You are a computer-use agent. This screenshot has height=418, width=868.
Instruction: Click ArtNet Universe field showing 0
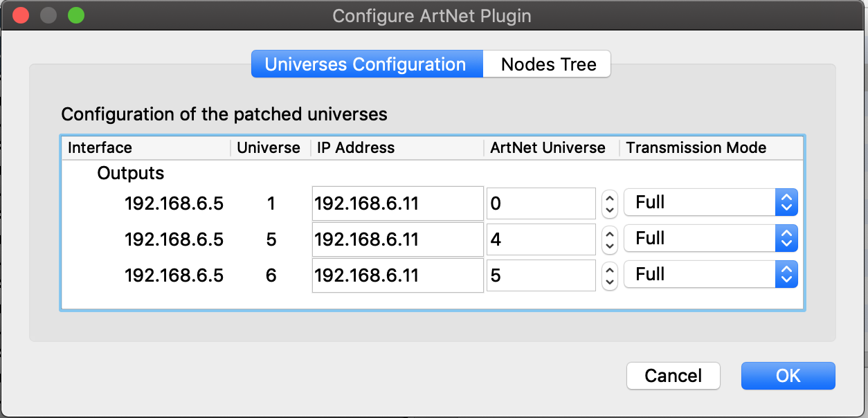coord(541,203)
